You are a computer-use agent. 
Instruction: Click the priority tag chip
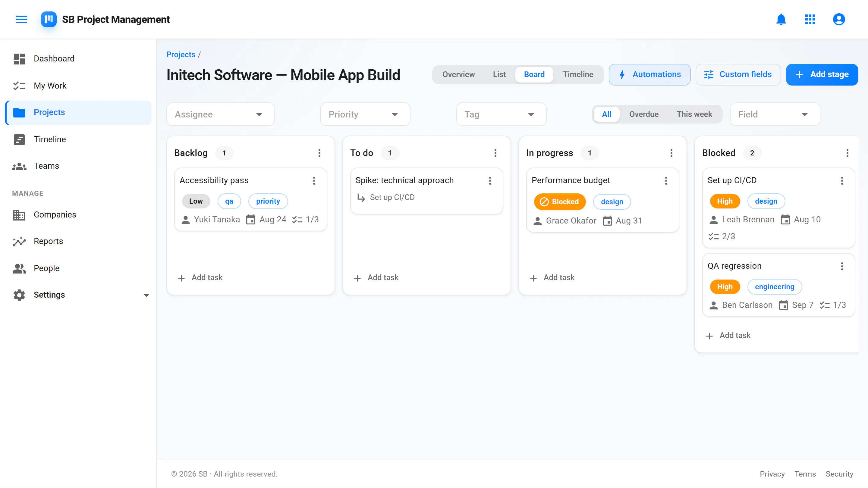(x=268, y=201)
